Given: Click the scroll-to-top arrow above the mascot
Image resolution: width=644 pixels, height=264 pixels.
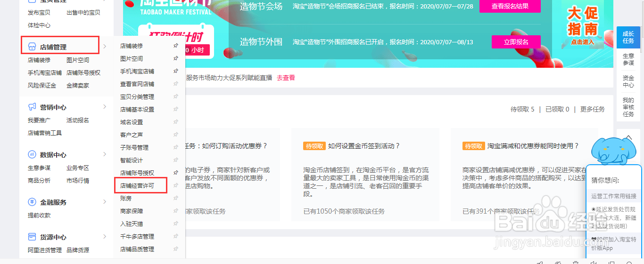Looking at the screenshot, I should tap(628, 137).
